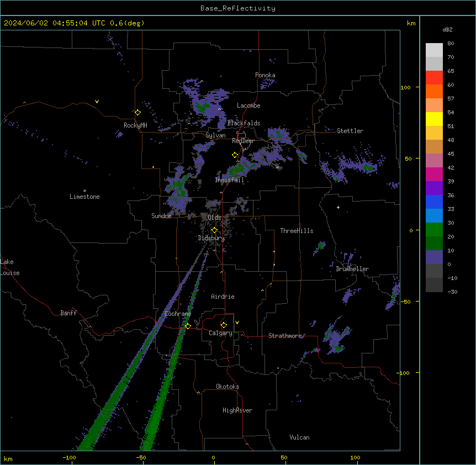
Task: Click the yellow diamond marker near RedDeer
Action: (x=235, y=155)
